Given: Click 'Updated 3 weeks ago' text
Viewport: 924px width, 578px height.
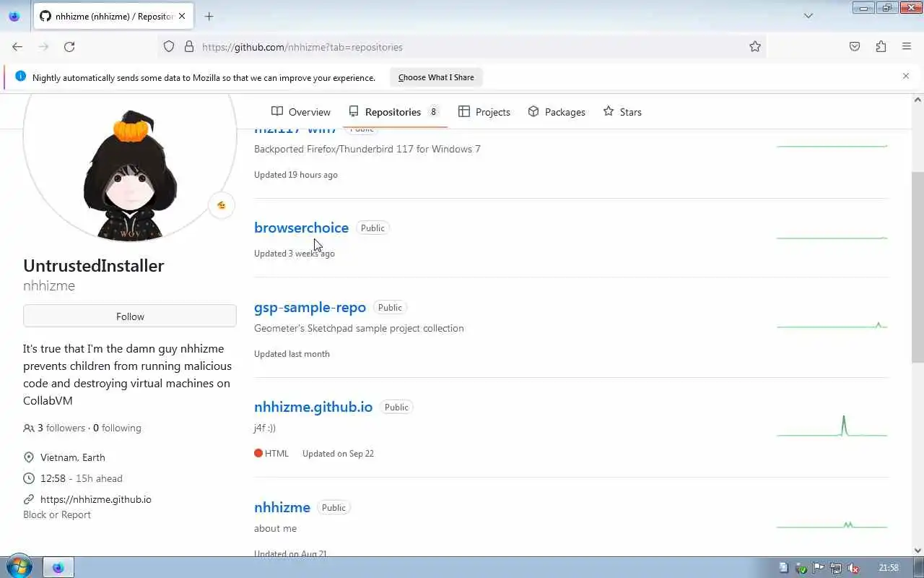Looking at the screenshot, I should tap(295, 254).
